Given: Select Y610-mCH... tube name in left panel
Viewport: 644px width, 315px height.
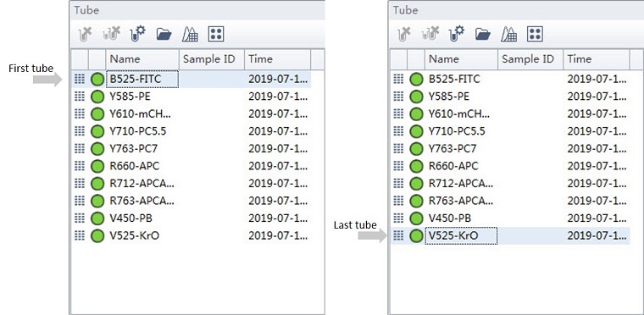Looking at the screenshot, I should click(x=140, y=113).
